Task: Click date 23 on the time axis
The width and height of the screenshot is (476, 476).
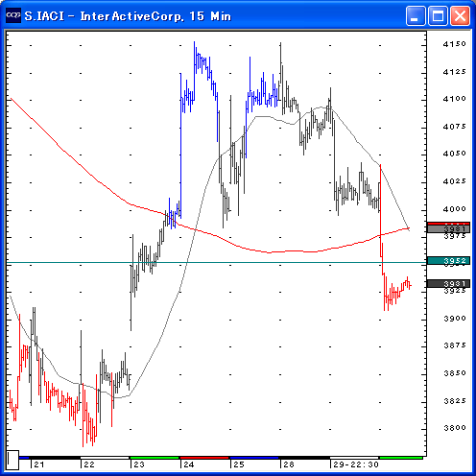Action: pyautogui.click(x=139, y=464)
